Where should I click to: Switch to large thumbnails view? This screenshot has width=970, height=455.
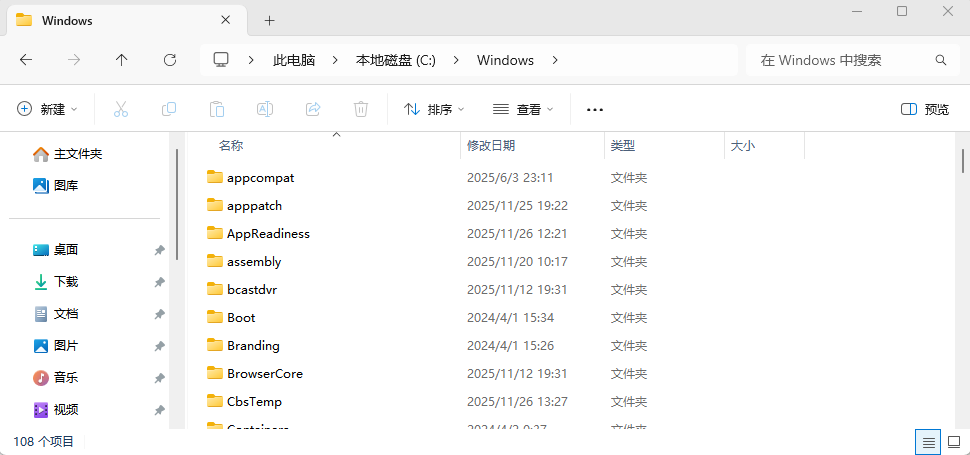click(x=954, y=442)
